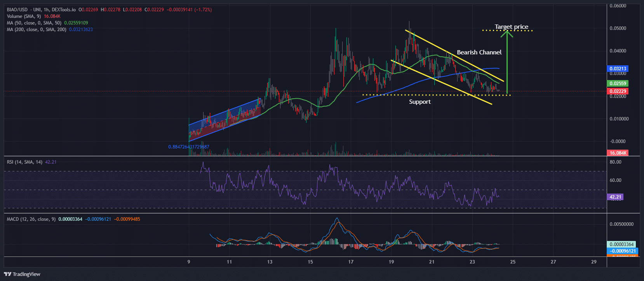The height and width of the screenshot is (281, 644).
Task: Click date 13 on the time axis
Action: point(270,262)
